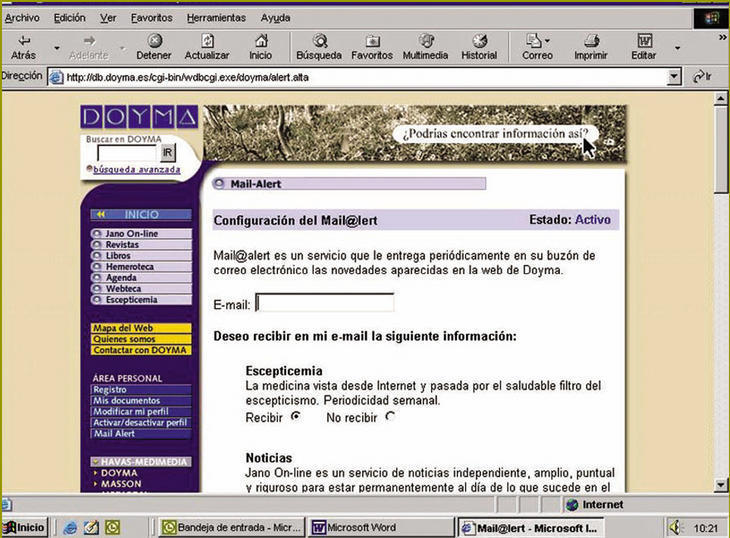Image resolution: width=730 pixels, height=538 pixels.
Task: Open the Atrás history dropdown arrow
Action: click(58, 47)
